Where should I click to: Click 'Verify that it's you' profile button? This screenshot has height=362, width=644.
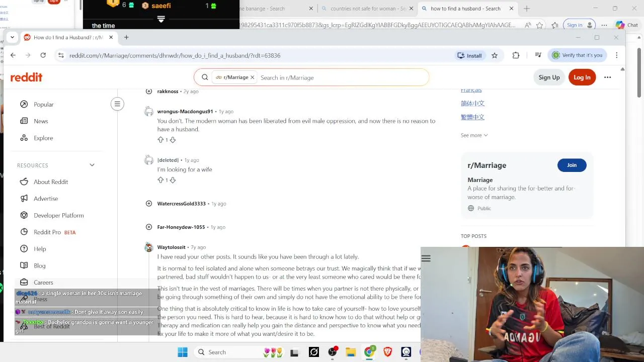pyautogui.click(x=577, y=55)
